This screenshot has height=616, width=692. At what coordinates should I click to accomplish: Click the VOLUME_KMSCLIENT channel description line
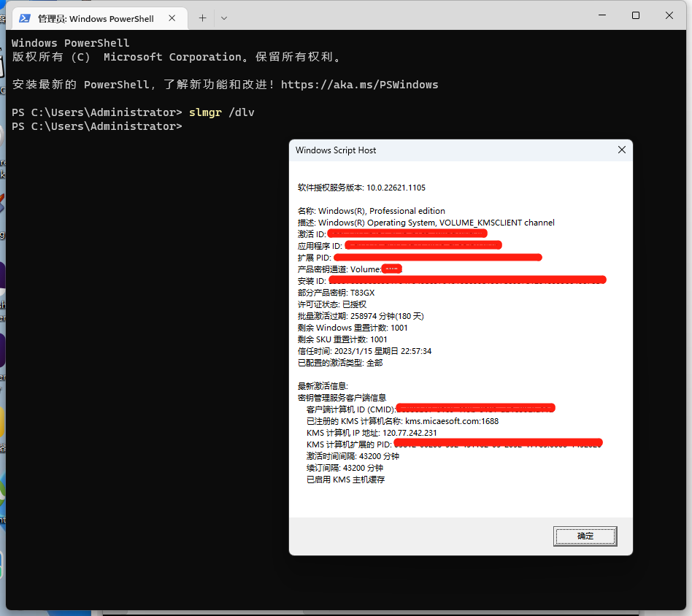coord(426,223)
